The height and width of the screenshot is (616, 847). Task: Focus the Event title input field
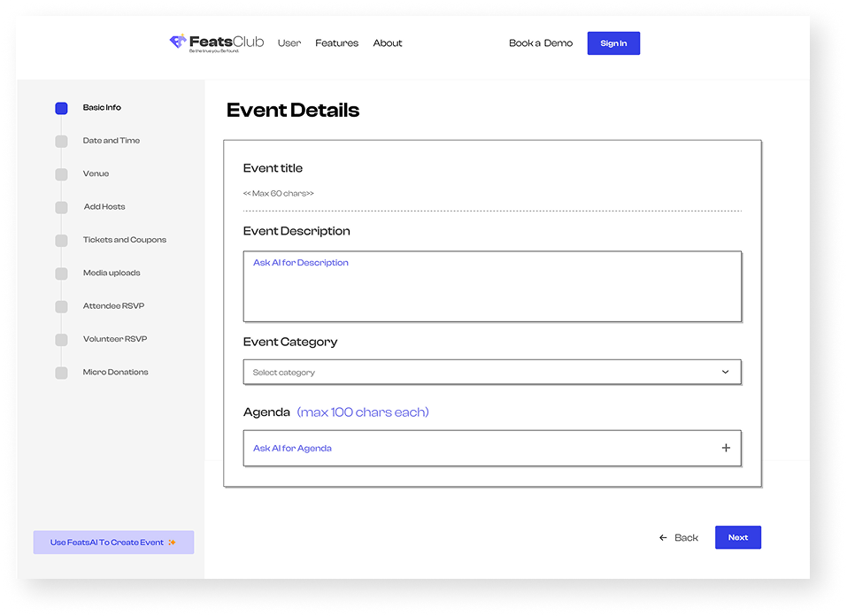point(491,193)
